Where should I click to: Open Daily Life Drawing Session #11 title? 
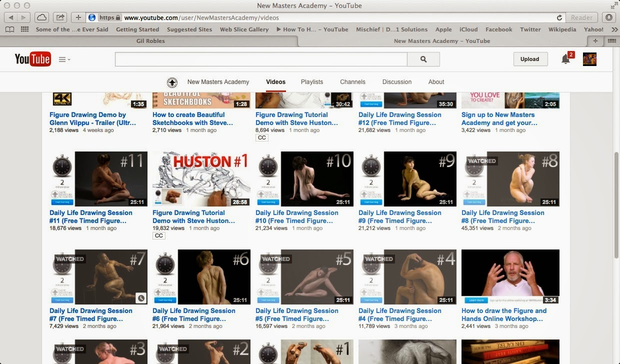pyautogui.click(x=91, y=216)
